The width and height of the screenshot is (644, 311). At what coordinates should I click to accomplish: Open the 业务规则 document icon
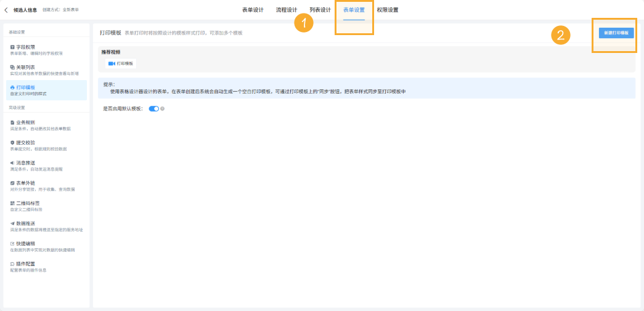(x=12, y=123)
